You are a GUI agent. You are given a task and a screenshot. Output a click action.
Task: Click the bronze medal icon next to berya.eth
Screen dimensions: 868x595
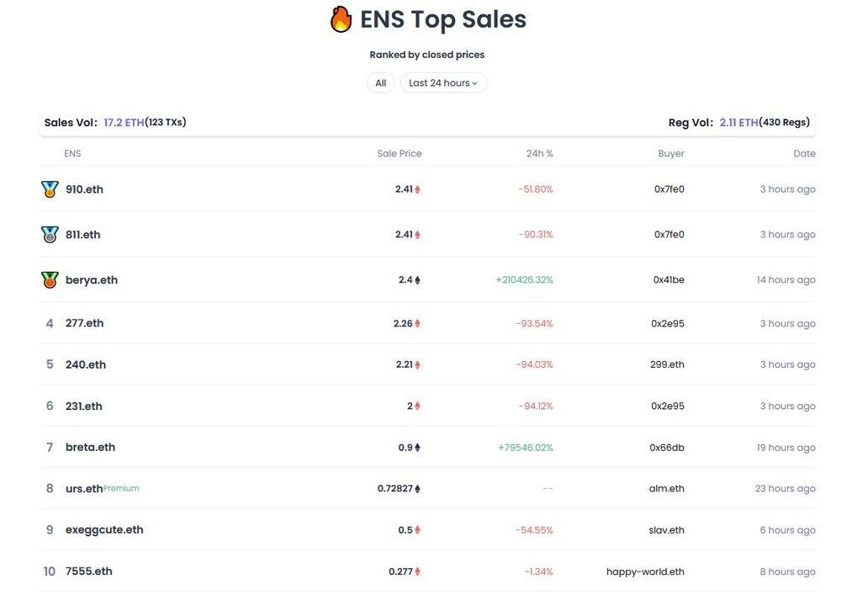50,279
